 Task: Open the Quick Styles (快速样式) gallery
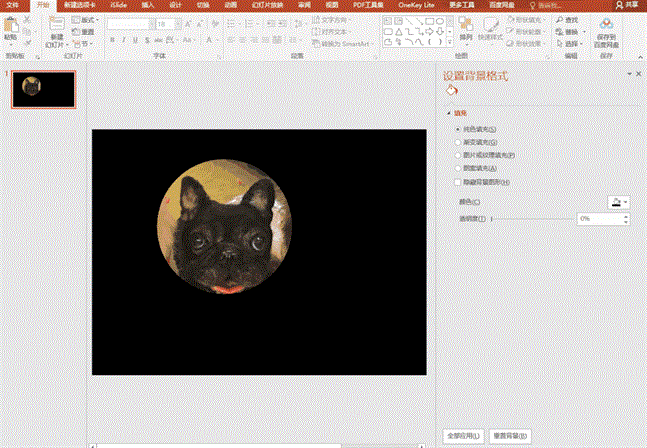pyautogui.click(x=491, y=25)
